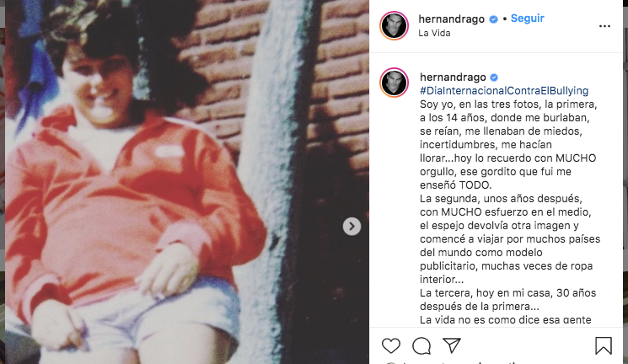Click the dimmed background strip left of the post

click(3, 182)
